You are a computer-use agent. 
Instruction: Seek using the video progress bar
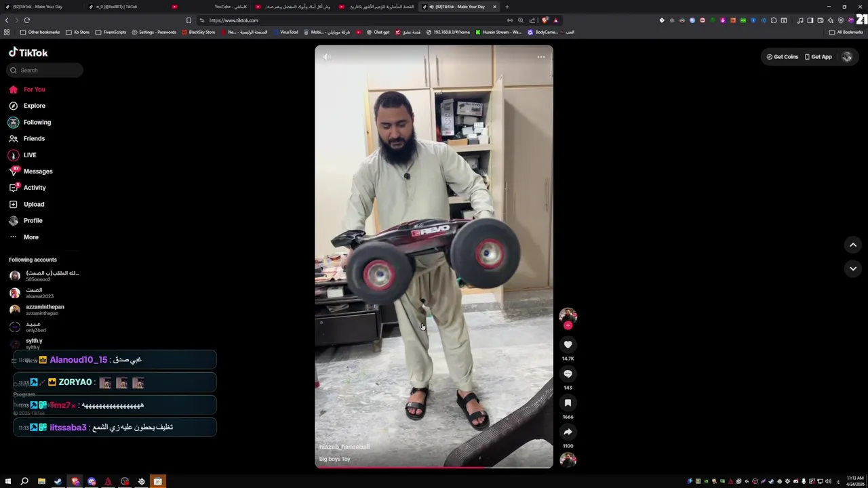(x=434, y=467)
